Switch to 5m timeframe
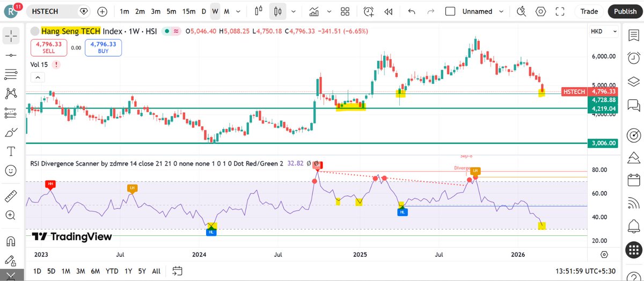644x281 pixels. pyautogui.click(x=171, y=11)
